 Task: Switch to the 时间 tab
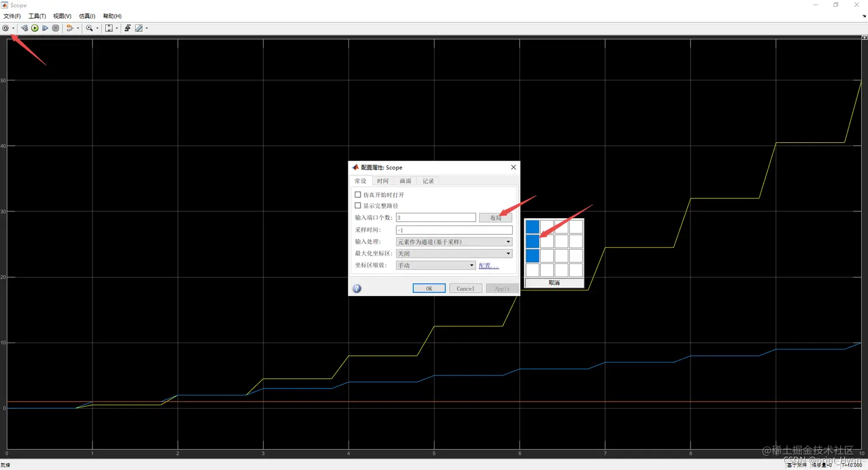click(383, 181)
